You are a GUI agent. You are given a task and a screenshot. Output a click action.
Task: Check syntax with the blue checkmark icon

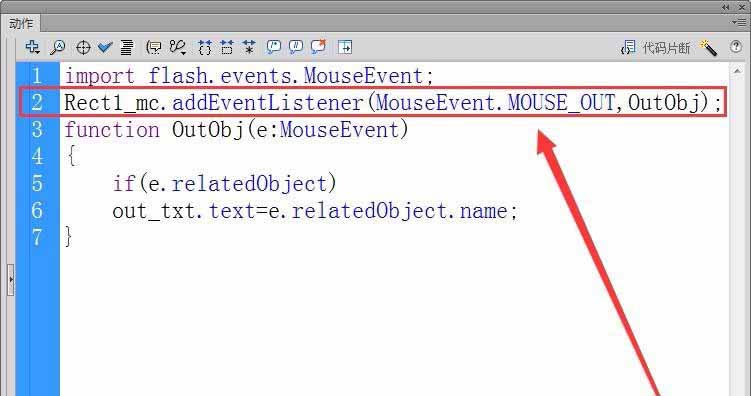(x=105, y=47)
